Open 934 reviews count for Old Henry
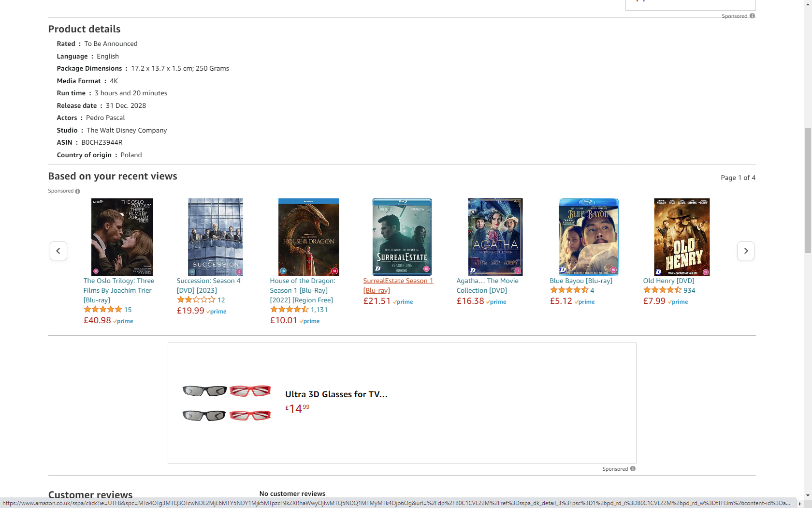The width and height of the screenshot is (812, 508). click(689, 290)
